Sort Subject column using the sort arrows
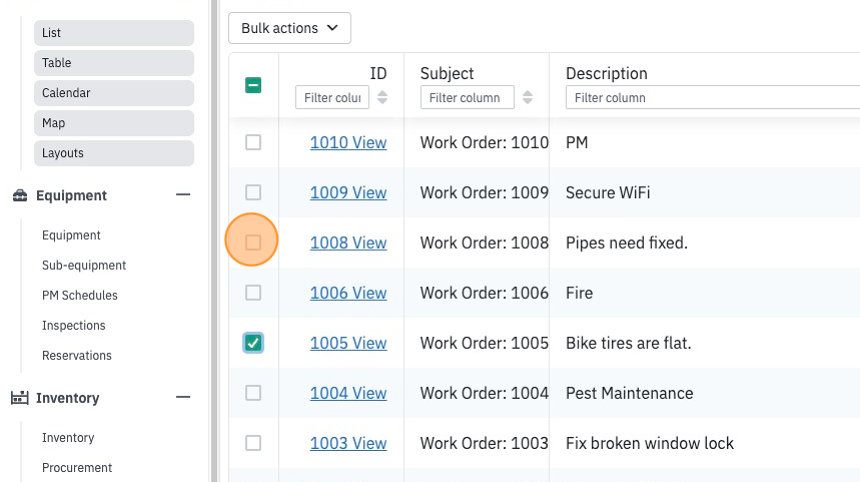This screenshot has width=860, height=482. point(527,98)
